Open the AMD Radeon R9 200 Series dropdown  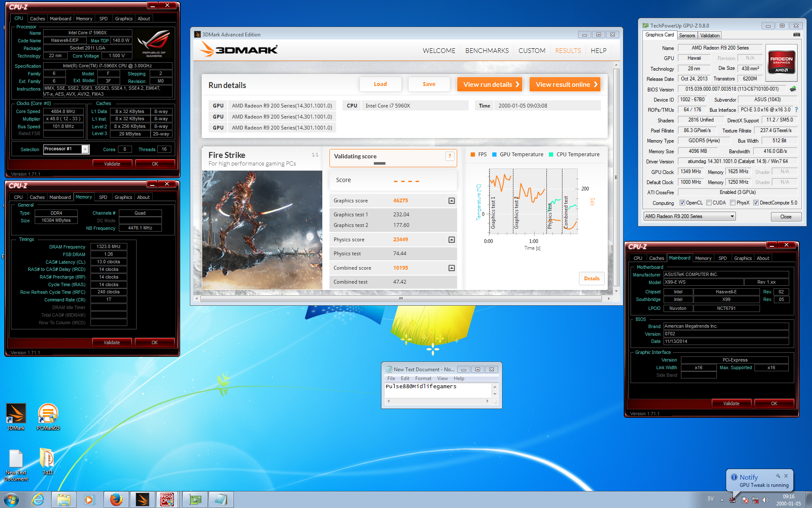pyautogui.click(x=689, y=216)
